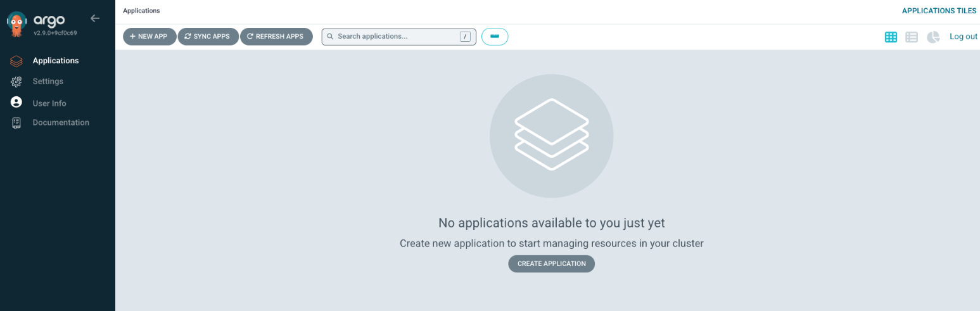Screen dimensions: 980x311
Task: Toggle the teal filter panel button
Action: [495, 37]
